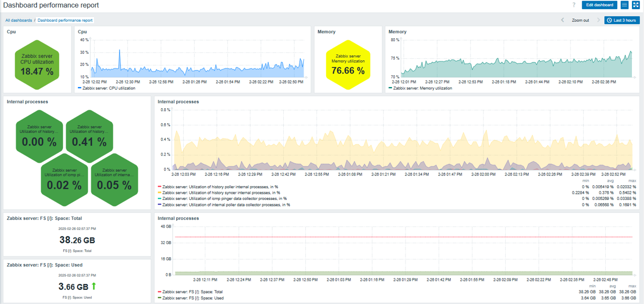Click 'Zabbix server: Memory utilization' legend text

pos(423,88)
